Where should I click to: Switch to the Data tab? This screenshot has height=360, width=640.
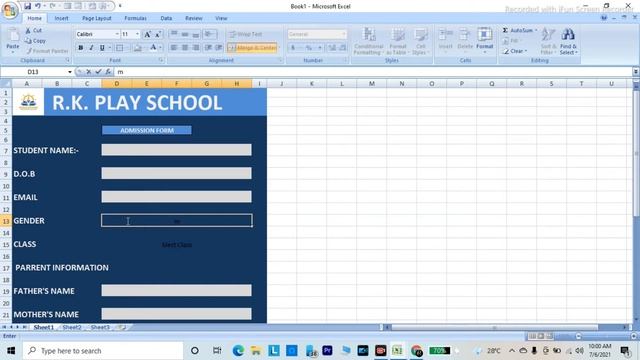point(166,18)
